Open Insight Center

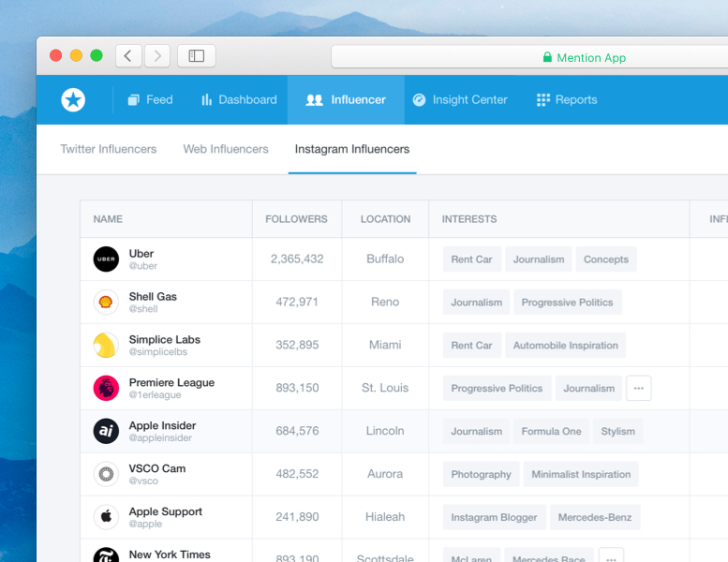click(460, 100)
